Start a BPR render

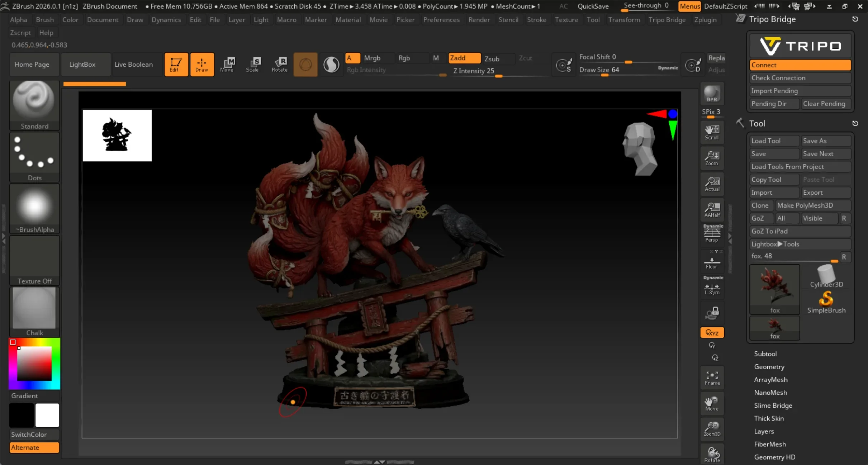pos(712,94)
